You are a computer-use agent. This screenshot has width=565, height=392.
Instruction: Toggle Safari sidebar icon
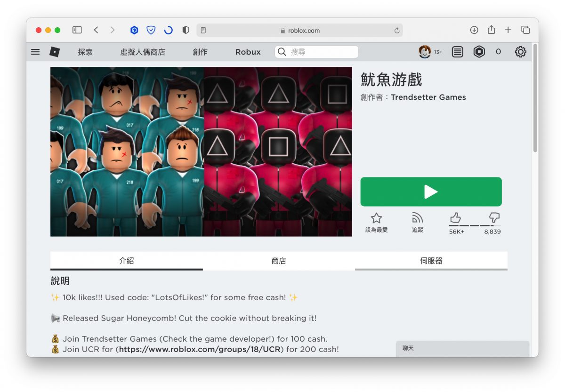pos(77,30)
